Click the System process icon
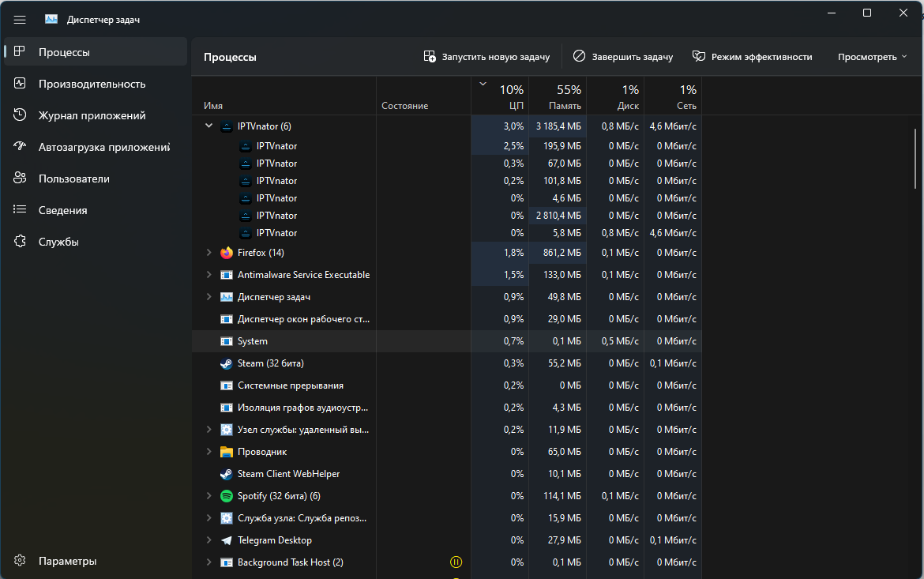 (227, 340)
